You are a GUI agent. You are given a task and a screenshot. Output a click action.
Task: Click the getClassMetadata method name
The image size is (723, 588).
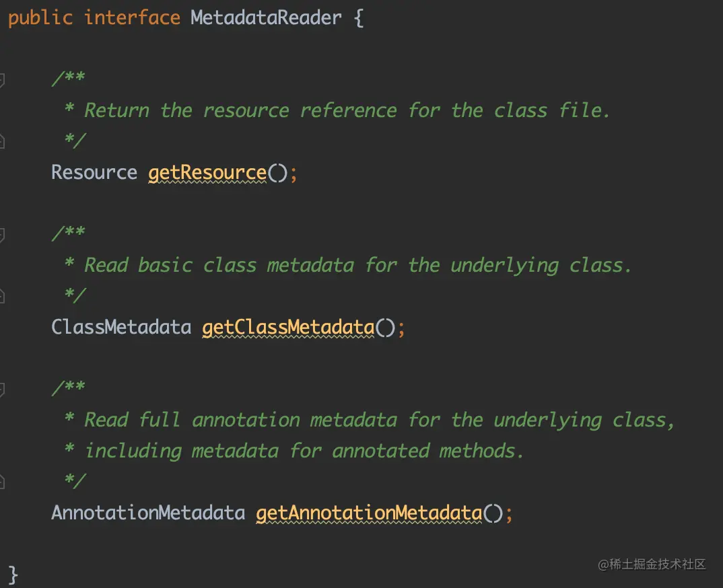coord(288,328)
